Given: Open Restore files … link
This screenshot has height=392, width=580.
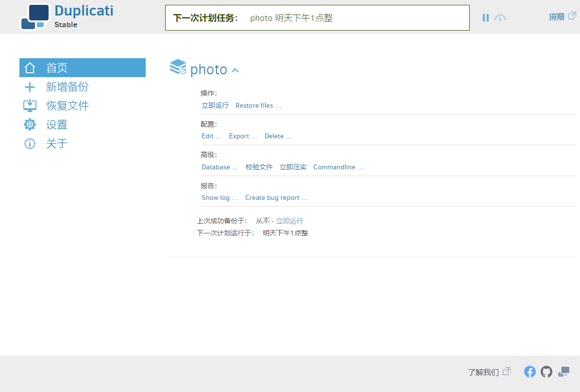Looking at the screenshot, I should point(258,106).
